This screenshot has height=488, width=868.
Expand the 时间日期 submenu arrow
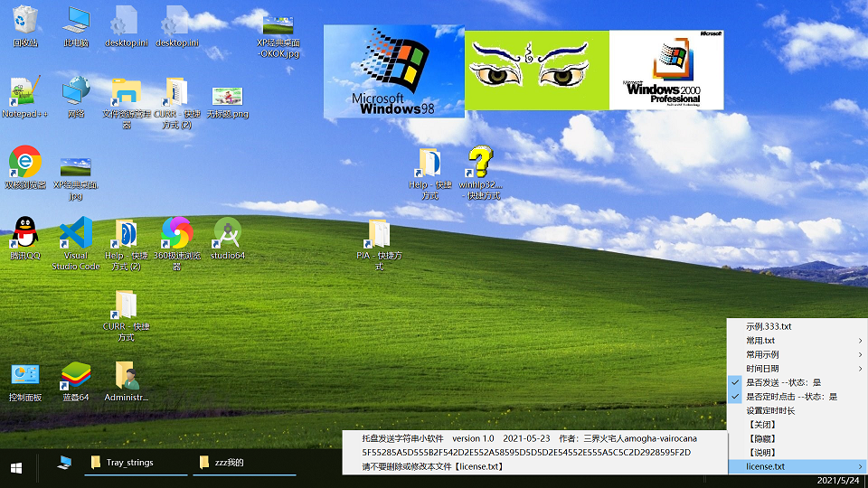(860, 369)
